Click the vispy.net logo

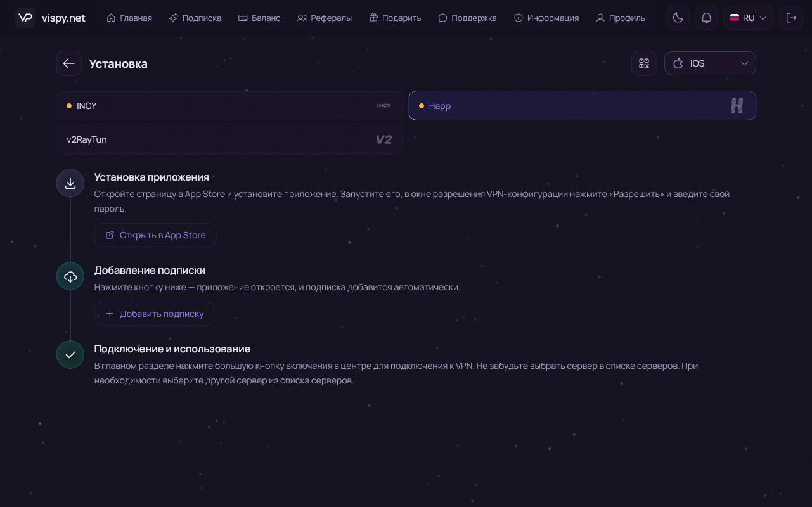51,18
